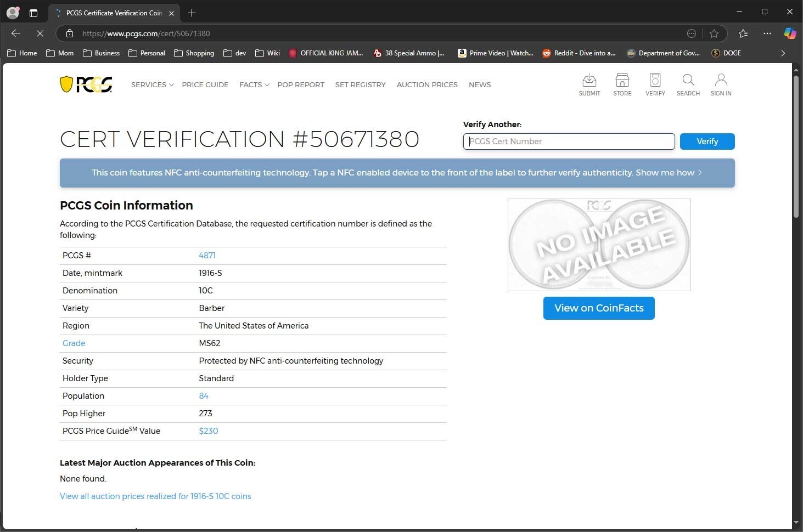The height and width of the screenshot is (532, 803).
Task: Stop page loading with X button
Action: coord(40,33)
